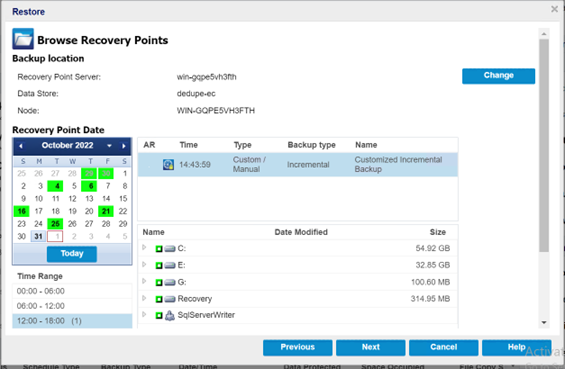Click the dialog vertical scrollbar thumb

click(544, 146)
